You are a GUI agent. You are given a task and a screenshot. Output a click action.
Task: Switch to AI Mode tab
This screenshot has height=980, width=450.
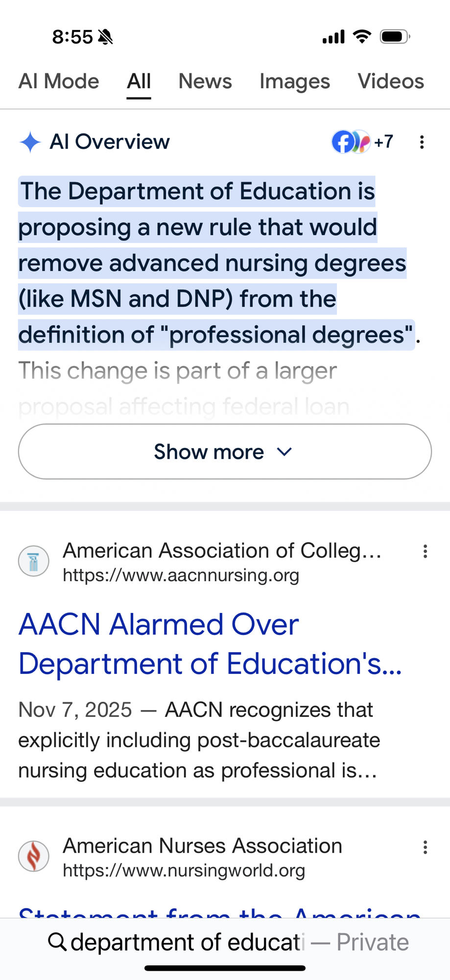point(59,81)
